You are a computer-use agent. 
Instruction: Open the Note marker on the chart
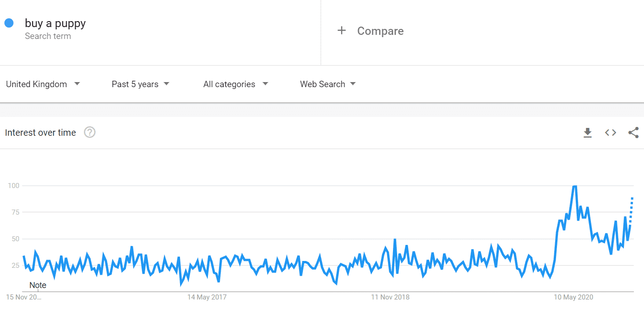click(x=38, y=285)
